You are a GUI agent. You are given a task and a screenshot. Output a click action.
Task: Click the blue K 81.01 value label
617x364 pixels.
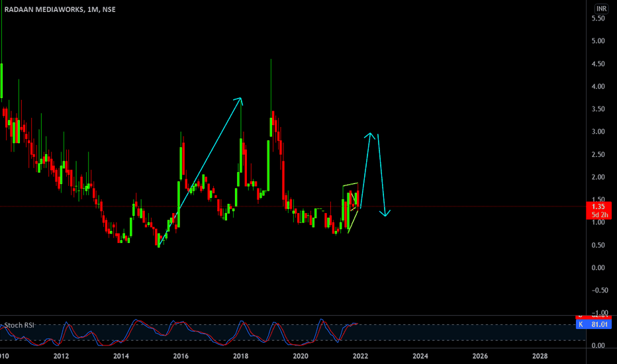pos(593,325)
